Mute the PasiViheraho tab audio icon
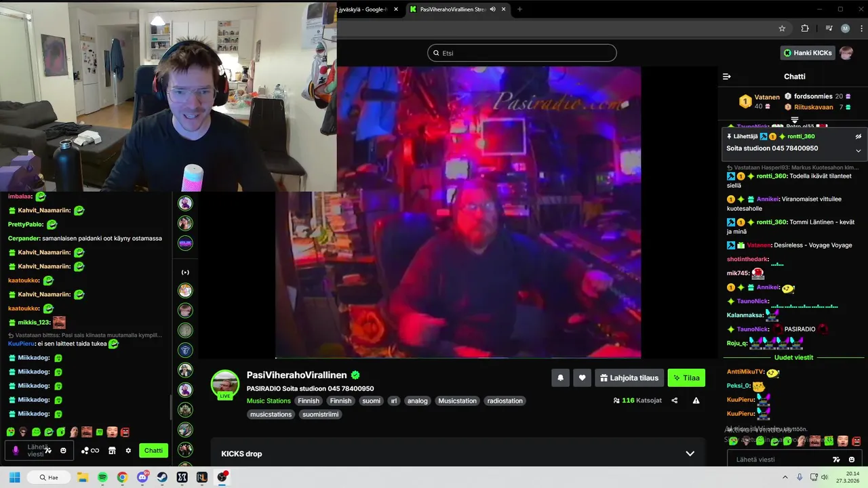868x488 pixels. point(493,9)
